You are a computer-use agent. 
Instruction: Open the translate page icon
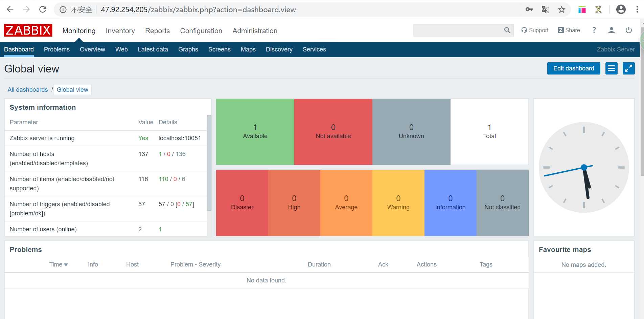click(545, 9)
